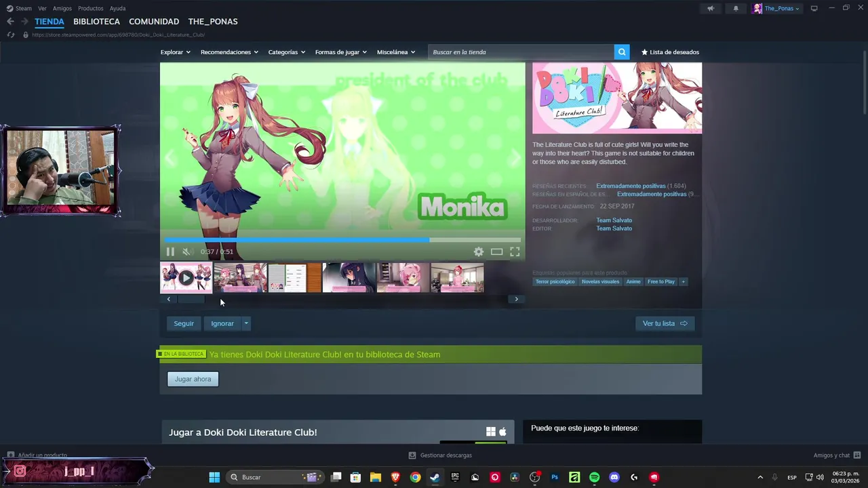868x488 pixels.
Task: Open Amigos y chat panel
Action: (837, 455)
